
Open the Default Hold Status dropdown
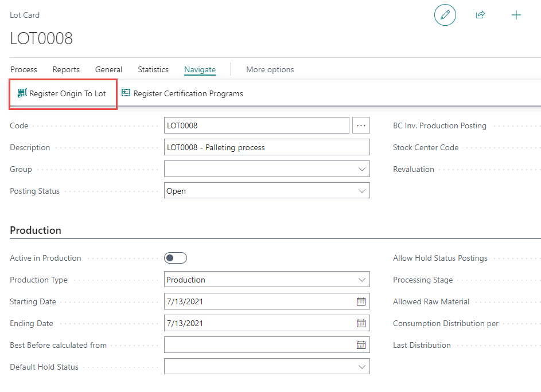pos(361,367)
